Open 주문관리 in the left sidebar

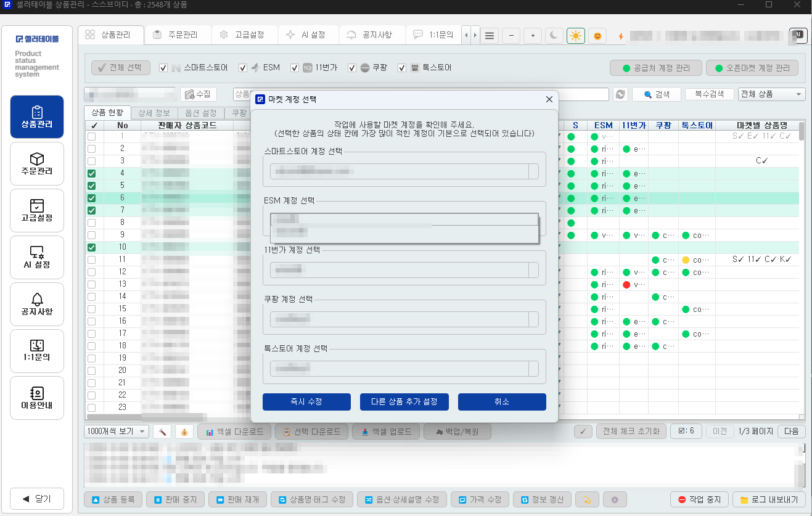tap(37, 163)
